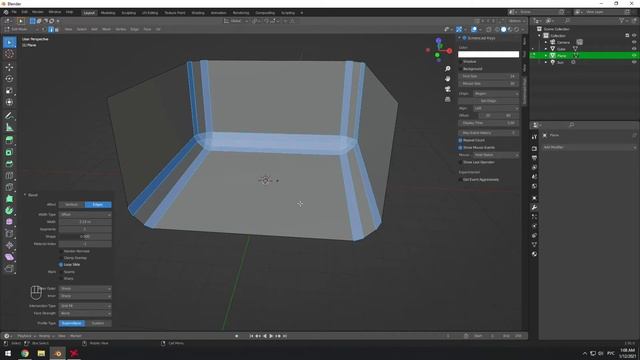640x360 pixels.
Task: Open the outliner filter funnel
Action: [x=622, y=20]
